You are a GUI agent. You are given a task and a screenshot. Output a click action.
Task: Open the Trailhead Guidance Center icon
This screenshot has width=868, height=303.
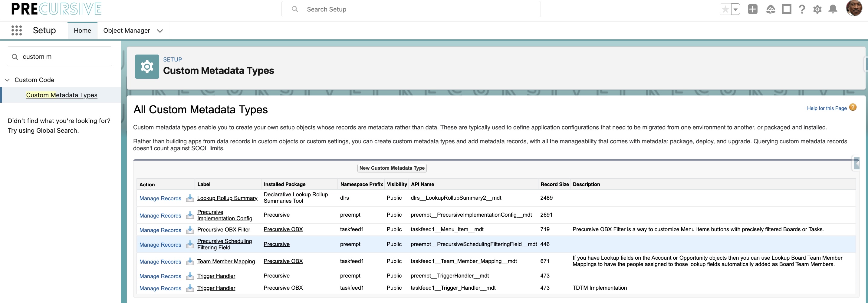pyautogui.click(x=771, y=9)
